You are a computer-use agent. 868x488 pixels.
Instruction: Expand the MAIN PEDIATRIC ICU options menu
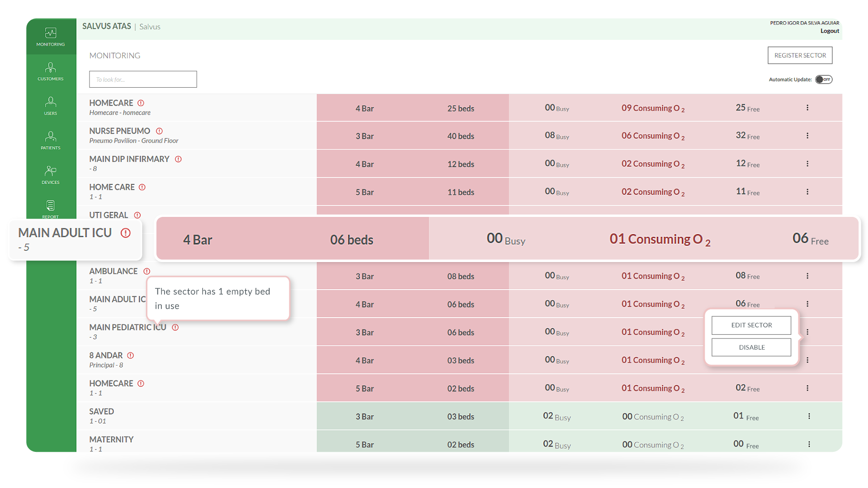(x=807, y=331)
